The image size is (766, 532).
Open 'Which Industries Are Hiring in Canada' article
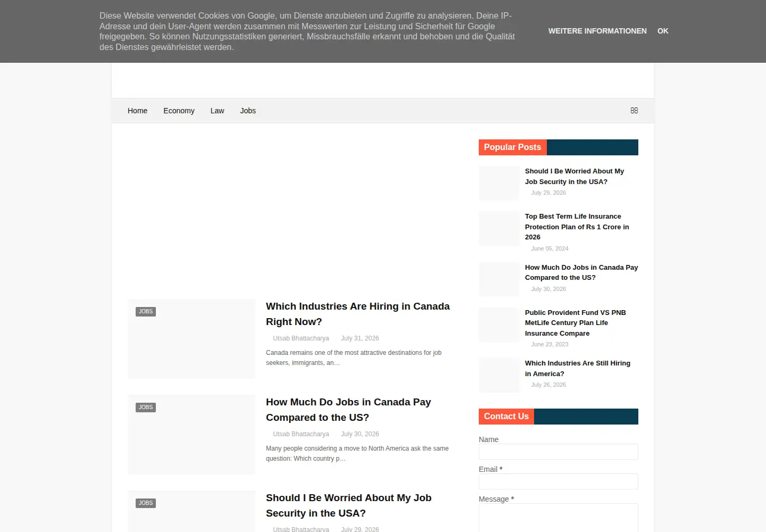point(358,314)
